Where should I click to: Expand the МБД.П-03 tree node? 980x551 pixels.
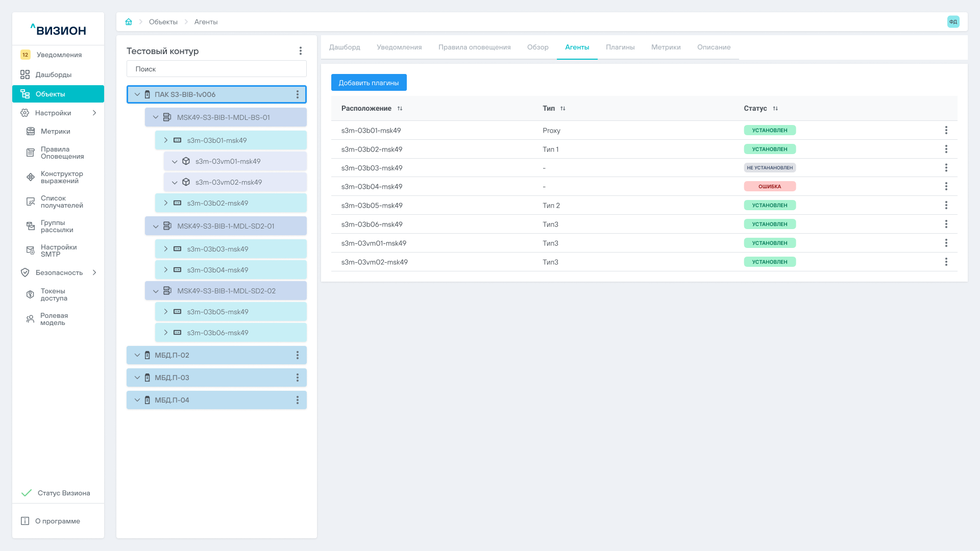coord(137,378)
